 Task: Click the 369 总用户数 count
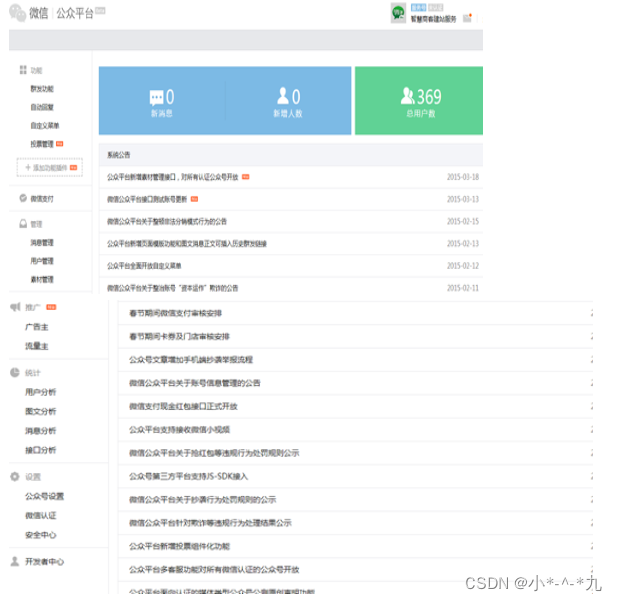[429, 97]
